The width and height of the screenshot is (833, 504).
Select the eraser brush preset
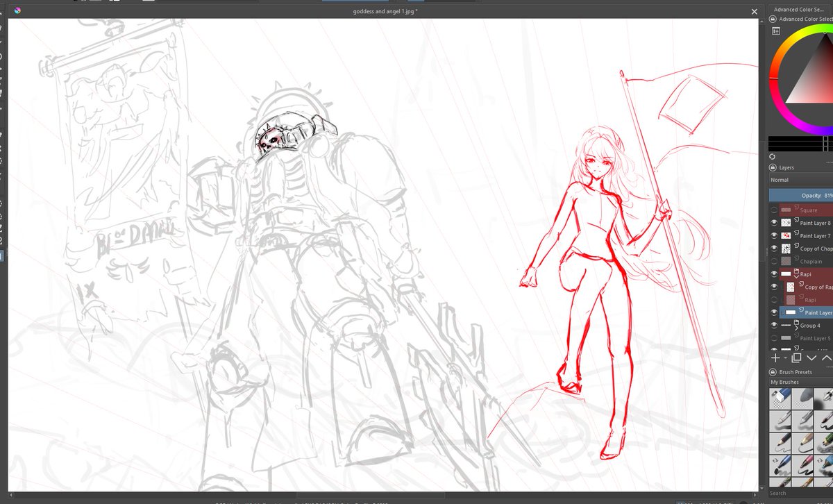tap(781, 398)
